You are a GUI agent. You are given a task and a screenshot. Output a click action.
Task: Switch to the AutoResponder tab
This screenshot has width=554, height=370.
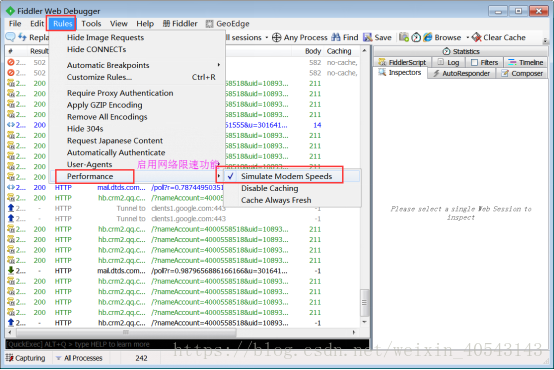461,73
